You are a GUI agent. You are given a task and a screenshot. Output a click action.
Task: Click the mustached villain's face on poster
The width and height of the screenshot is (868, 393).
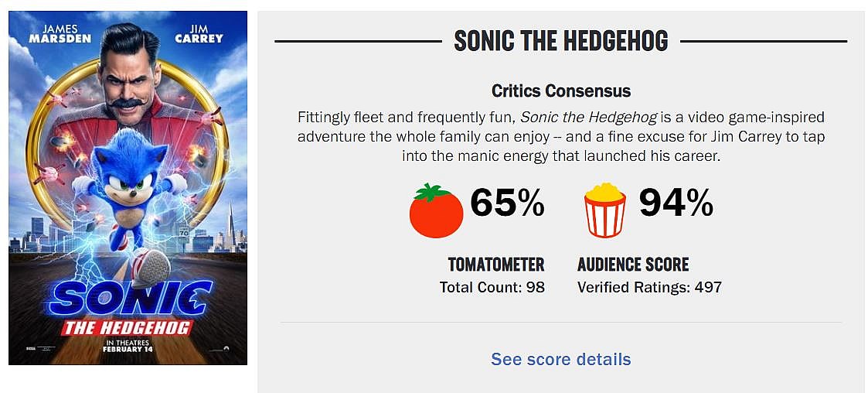pyautogui.click(x=126, y=80)
